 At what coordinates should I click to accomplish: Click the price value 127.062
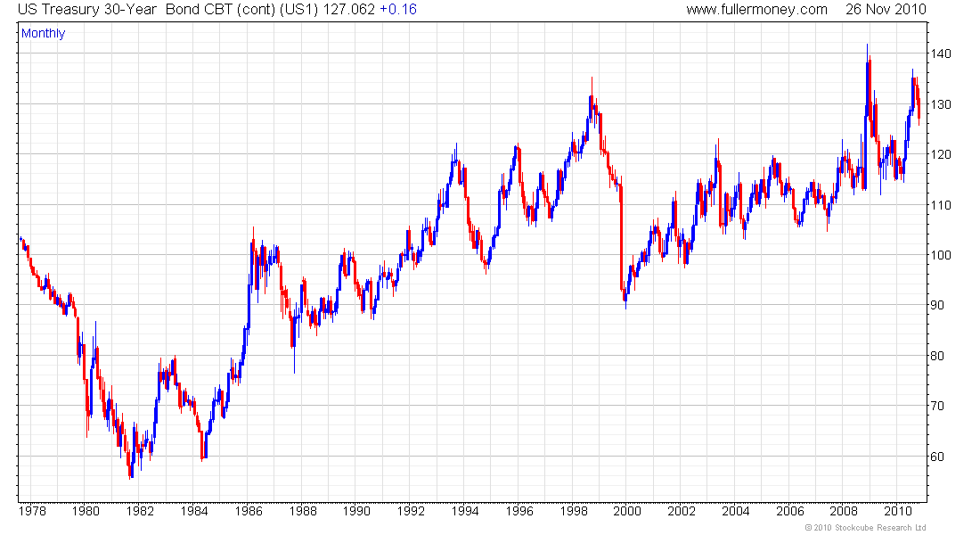[348, 10]
